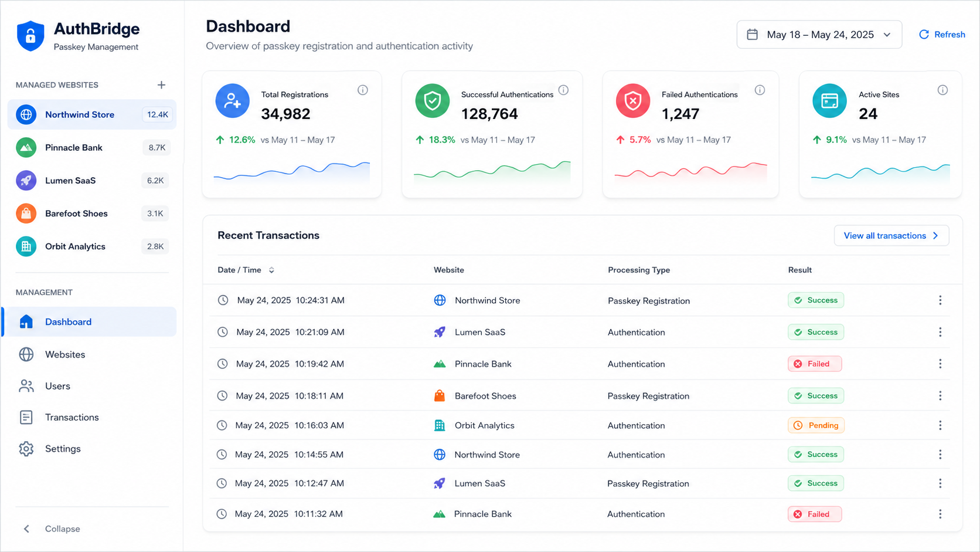
Task: Collapse the sidebar
Action: tap(52, 529)
